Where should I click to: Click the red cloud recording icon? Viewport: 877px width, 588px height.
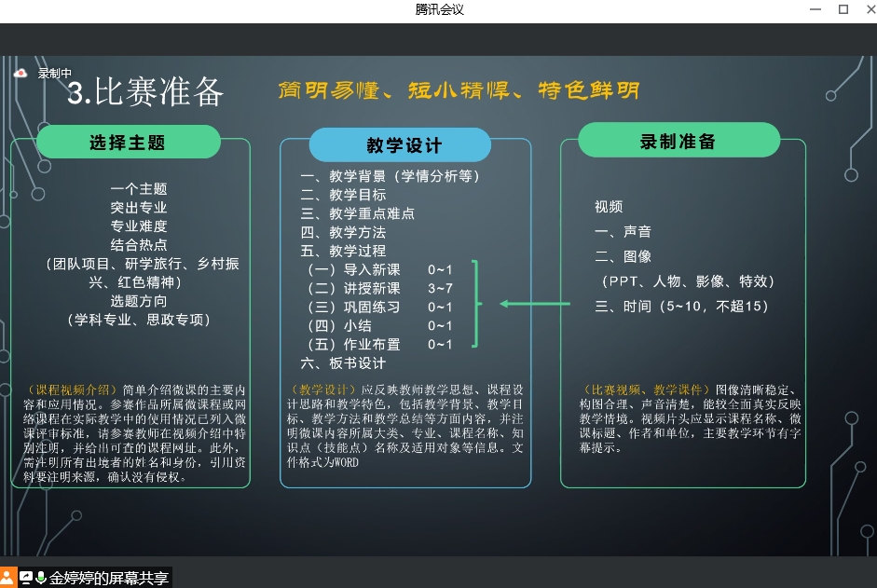click(x=21, y=73)
